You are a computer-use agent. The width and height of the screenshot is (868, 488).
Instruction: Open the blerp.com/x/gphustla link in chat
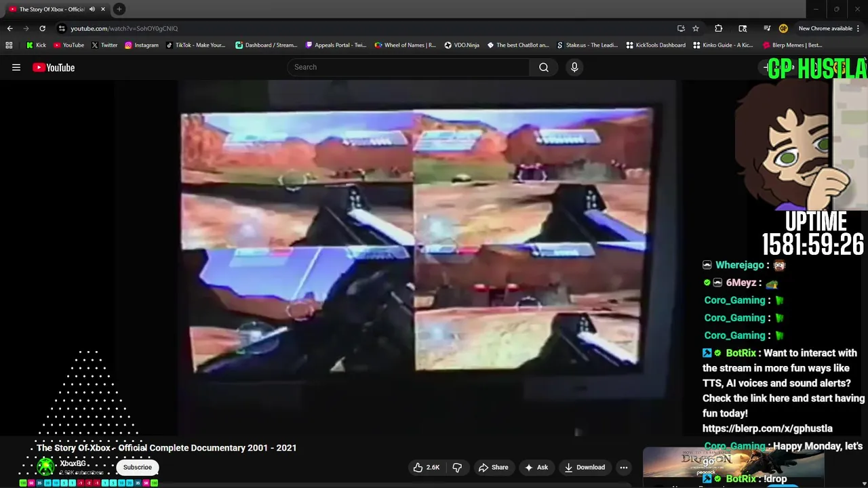[767, 428]
